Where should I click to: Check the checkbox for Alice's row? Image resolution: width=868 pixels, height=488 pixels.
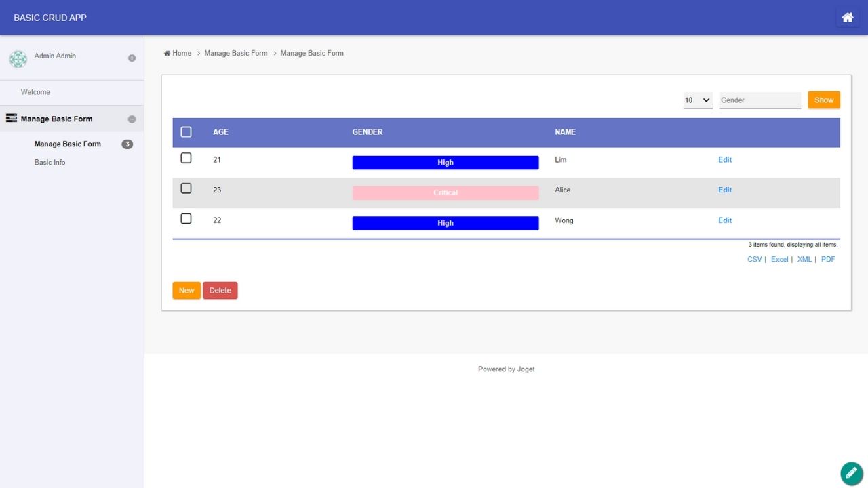tap(186, 188)
